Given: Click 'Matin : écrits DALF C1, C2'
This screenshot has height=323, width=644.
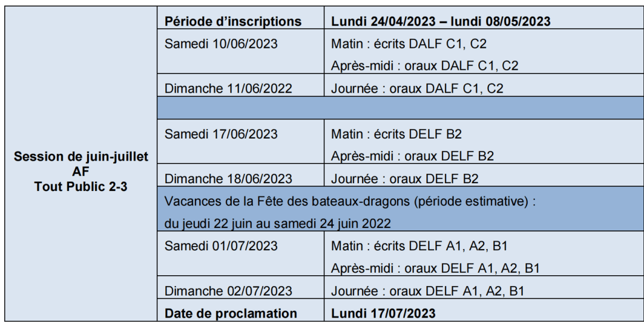Looking at the screenshot, I should point(408,44).
